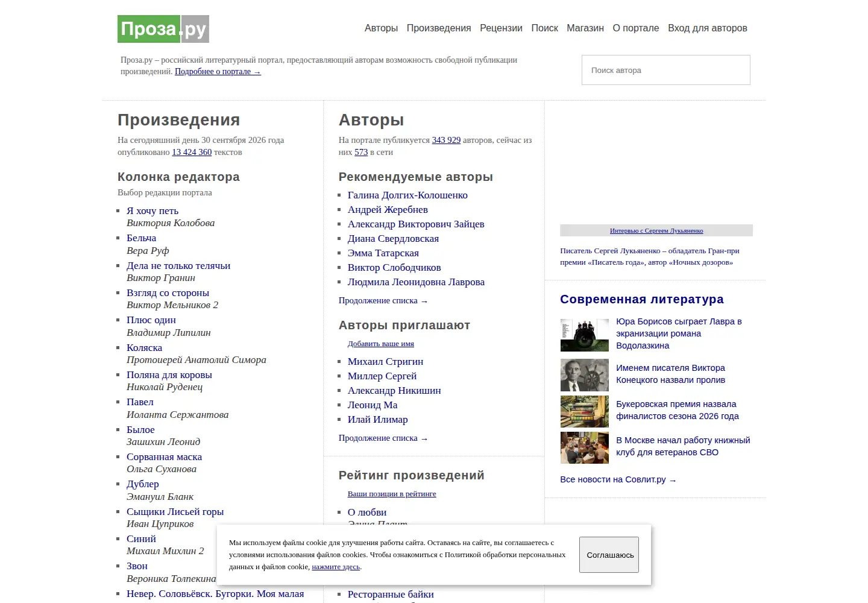This screenshot has width=868, height=603.
Task: Click the Юра Борисов news thumbnail
Action: tap(585, 335)
